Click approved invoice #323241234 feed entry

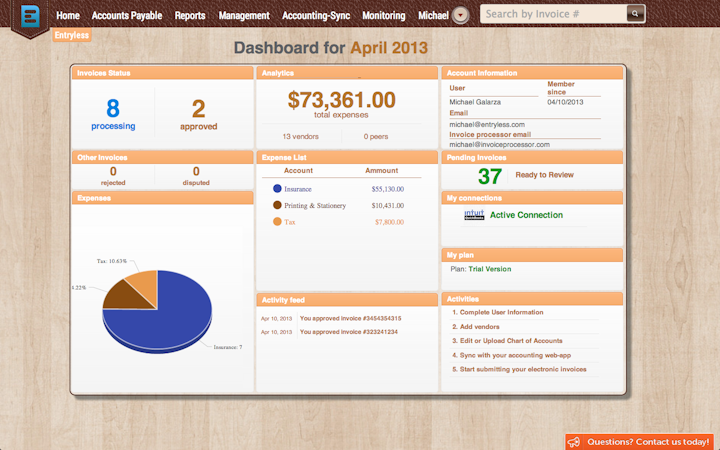click(349, 332)
